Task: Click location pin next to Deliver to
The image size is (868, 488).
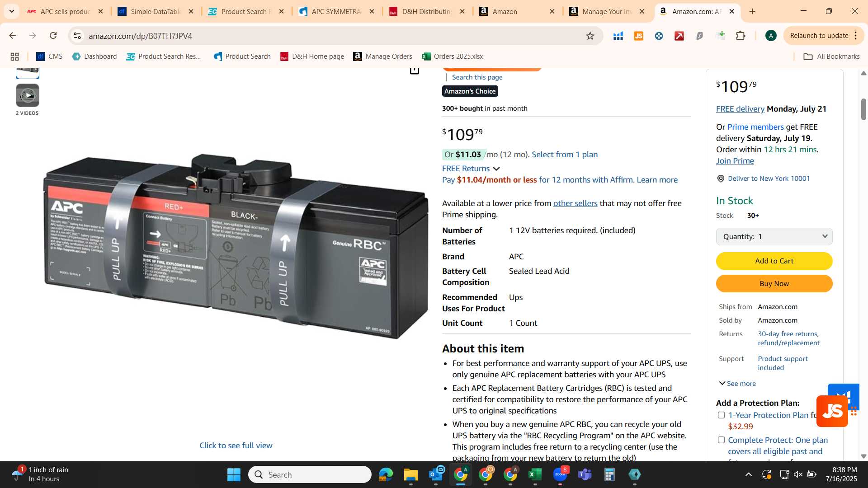Action: pos(721,178)
